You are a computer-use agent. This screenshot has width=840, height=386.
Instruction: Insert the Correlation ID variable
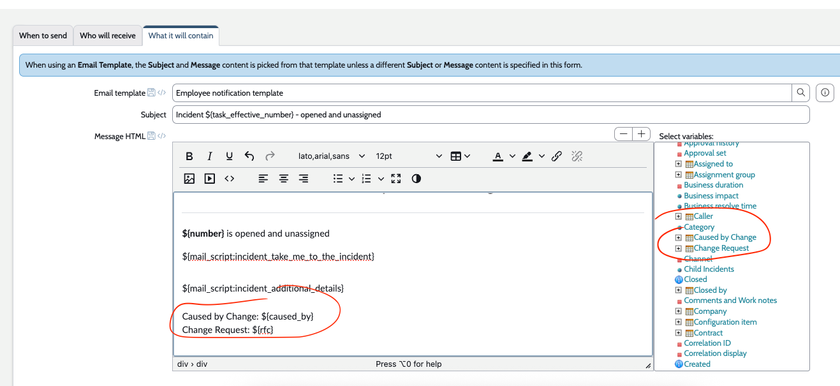pyautogui.click(x=707, y=343)
